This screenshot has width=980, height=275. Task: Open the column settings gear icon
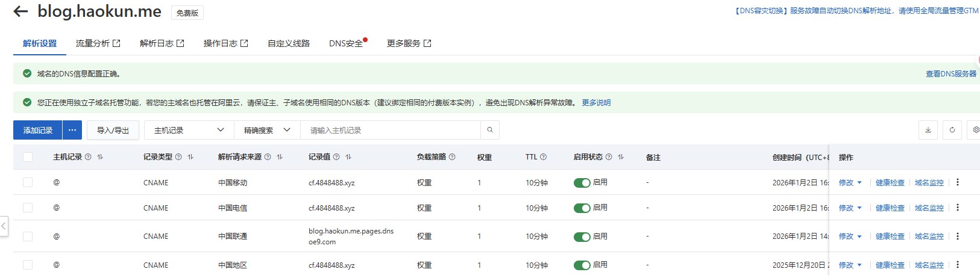click(x=975, y=130)
